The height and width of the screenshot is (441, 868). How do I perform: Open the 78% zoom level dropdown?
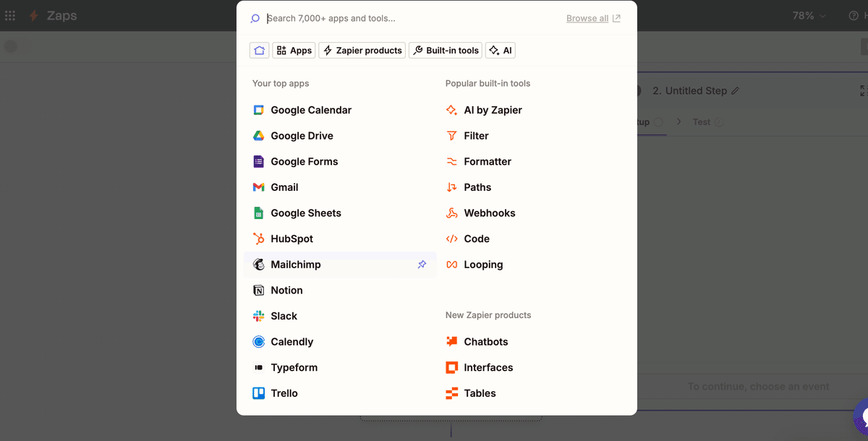pos(809,16)
